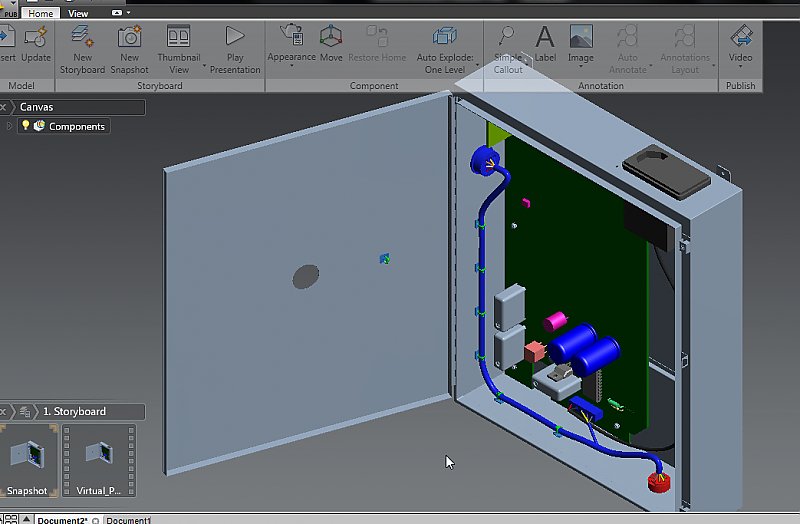Switch to the Document1 tab
Image resolution: width=800 pixels, height=524 pixels.
[128, 520]
